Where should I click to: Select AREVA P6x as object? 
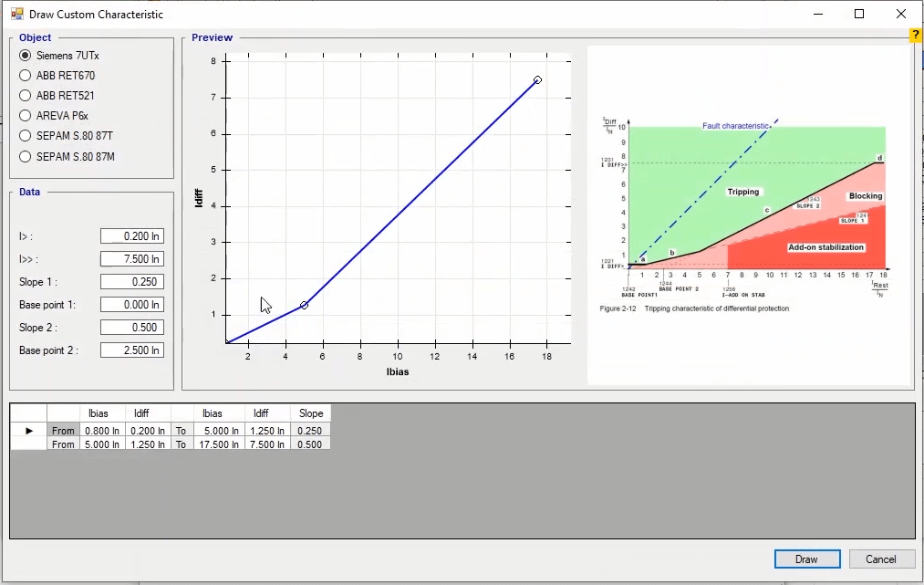tap(26, 116)
